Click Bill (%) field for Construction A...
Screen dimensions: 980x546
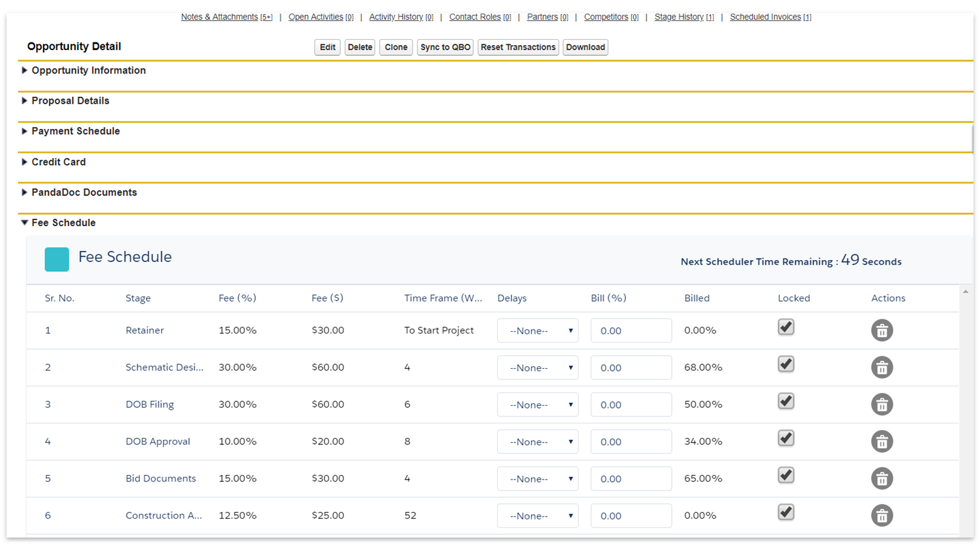(x=631, y=516)
